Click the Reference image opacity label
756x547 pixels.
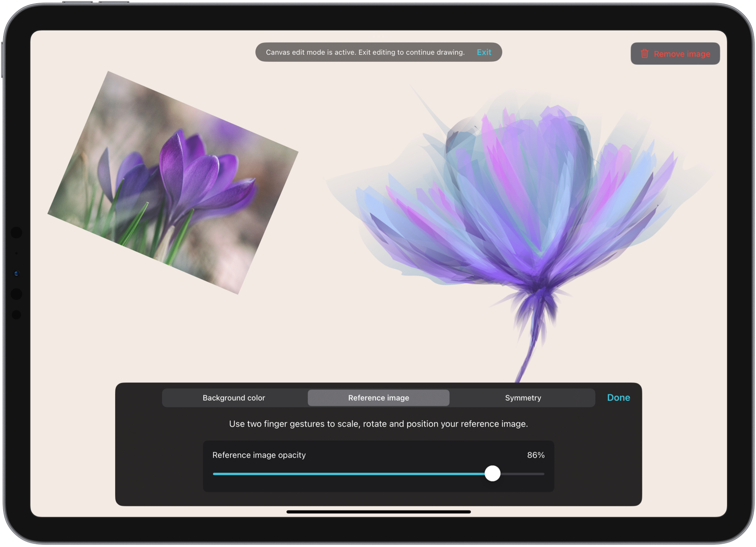tap(259, 455)
